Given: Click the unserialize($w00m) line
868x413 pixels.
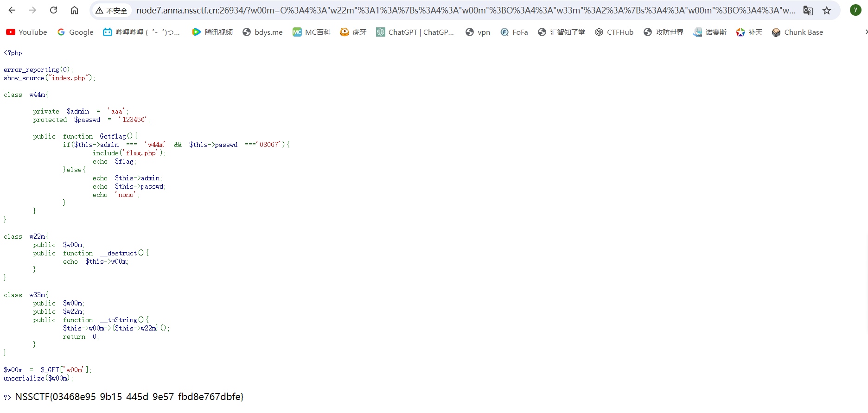Looking at the screenshot, I should (38, 378).
